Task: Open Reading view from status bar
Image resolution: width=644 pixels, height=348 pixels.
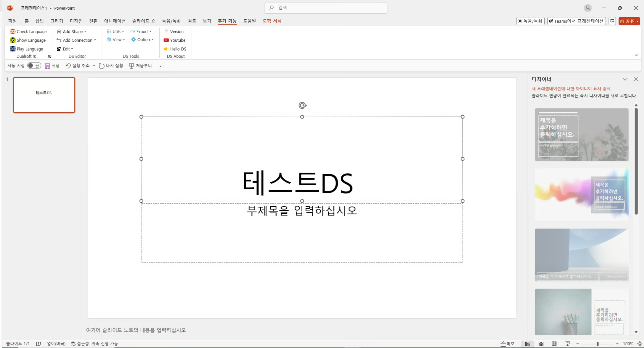Action: pyautogui.click(x=554, y=344)
